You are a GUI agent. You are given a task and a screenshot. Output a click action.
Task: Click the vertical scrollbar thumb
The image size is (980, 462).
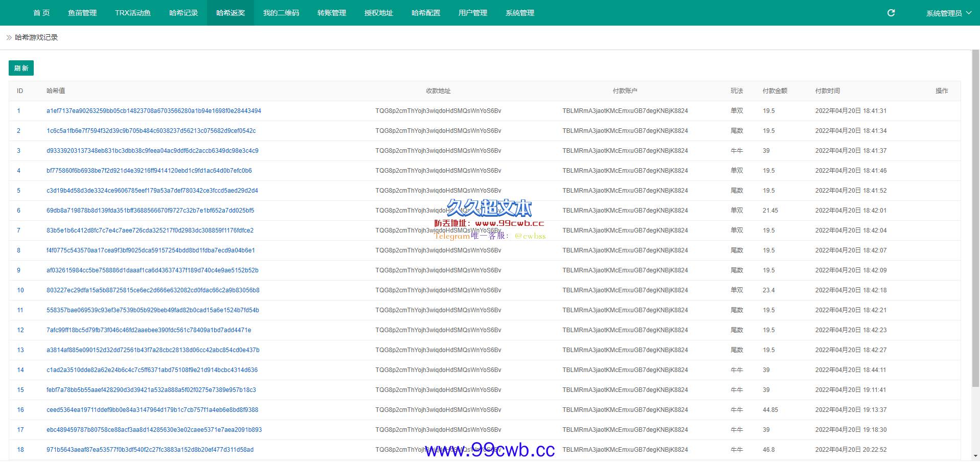coord(975,218)
